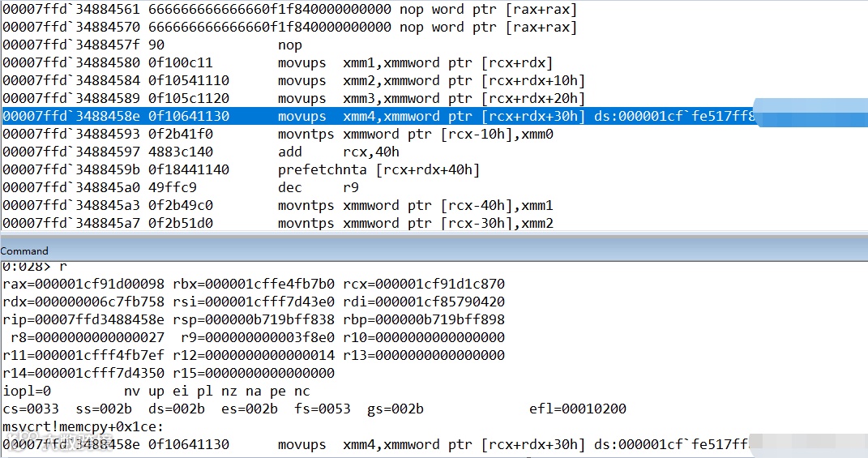Click the rcx=000001cf91d1c870 value
Screen dimensions: 868x458
[424, 284]
